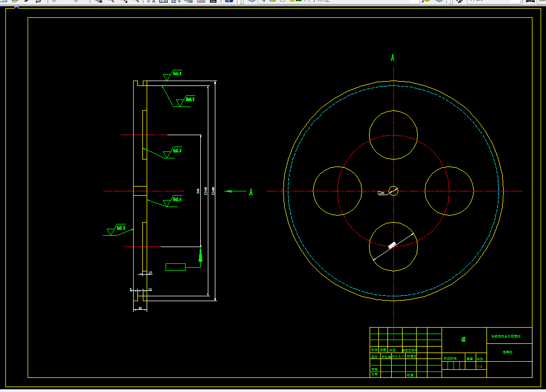Select the part name text below the college name
Viewport: 546px width, 392px height.
508,352
